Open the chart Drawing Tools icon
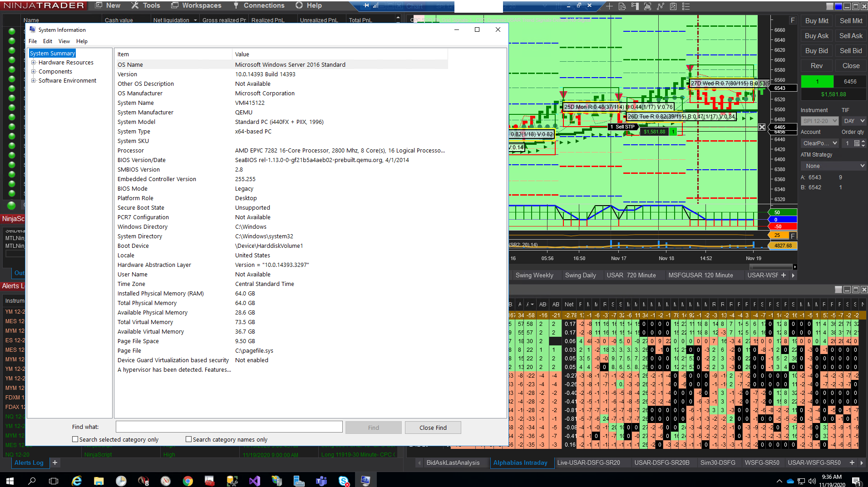Image resolution: width=868 pixels, height=487 pixels. (x=660, y=6)
